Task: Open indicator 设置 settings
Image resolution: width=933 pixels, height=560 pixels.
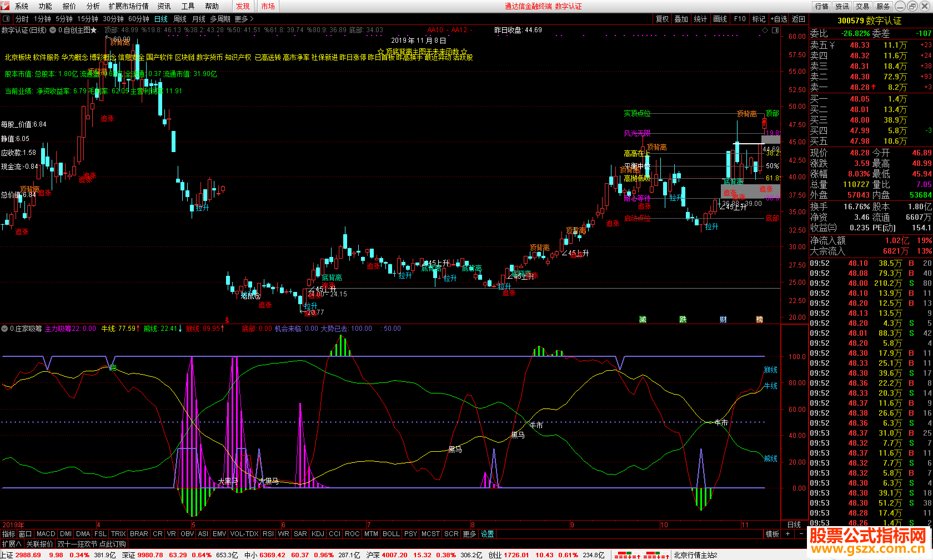Action: coord(488,534)
